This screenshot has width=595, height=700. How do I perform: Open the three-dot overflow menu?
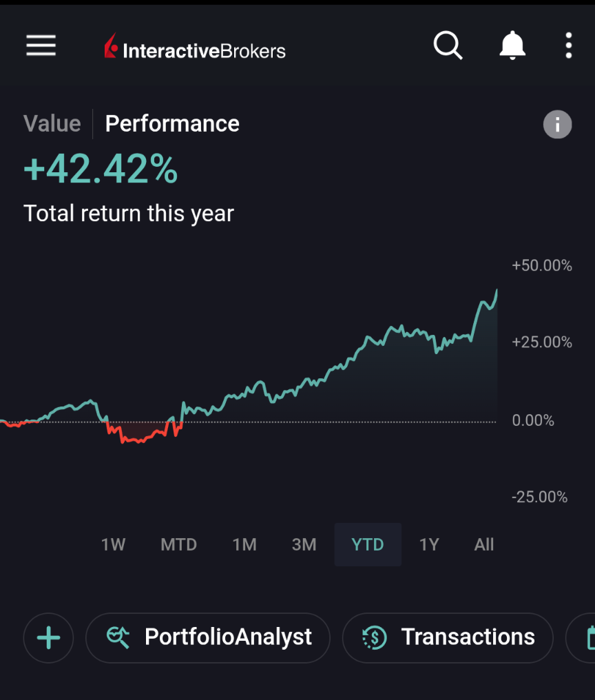coord(568,46)
